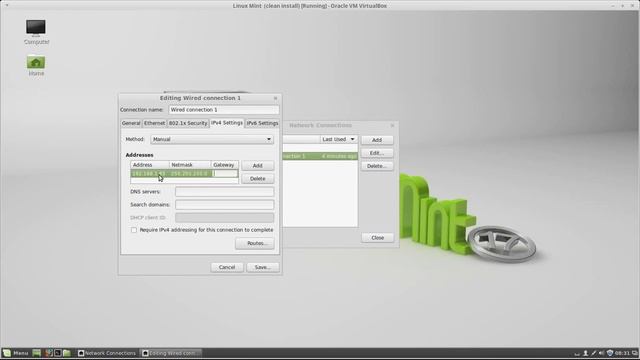Open the 802.1x Security tab
640x360 pixels.
click(188, 123)
